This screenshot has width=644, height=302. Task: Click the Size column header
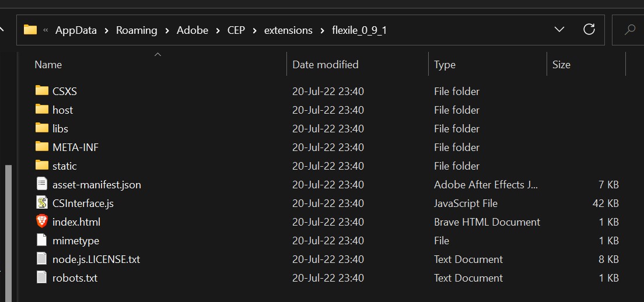click(561, 64)
